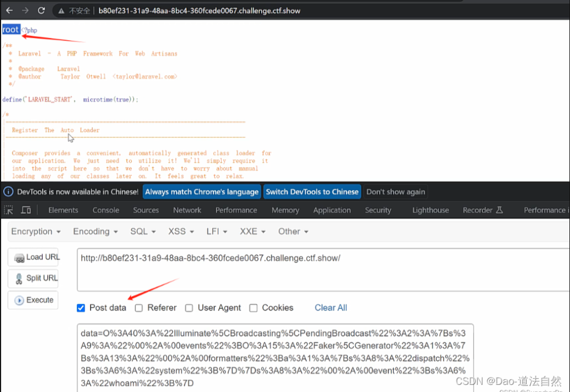Click the Split URL scissors button
The height and width of the screenshot is (392, 570).
(33, 278)
